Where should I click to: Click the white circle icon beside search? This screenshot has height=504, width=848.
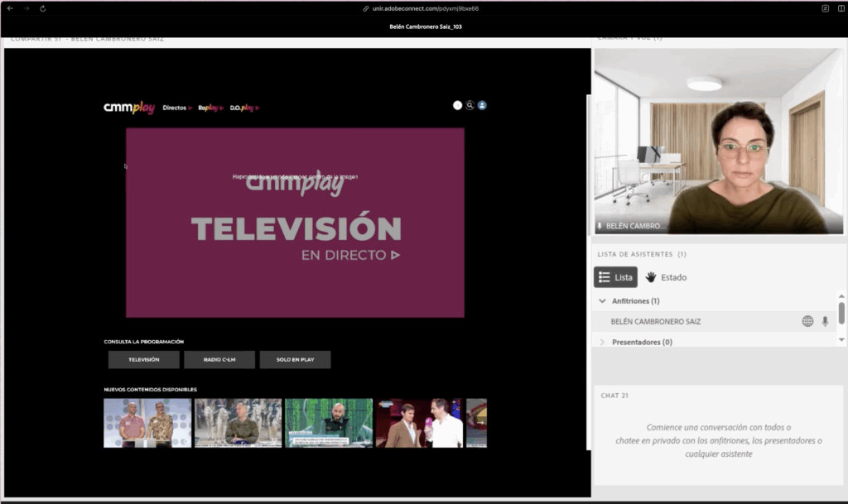pos(457,106)
